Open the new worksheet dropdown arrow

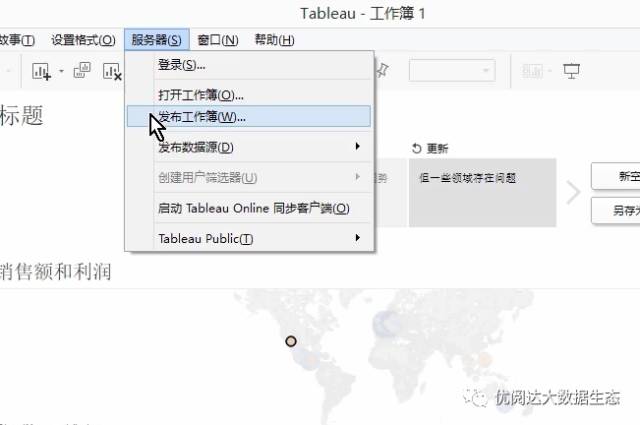tap(60, 72)
